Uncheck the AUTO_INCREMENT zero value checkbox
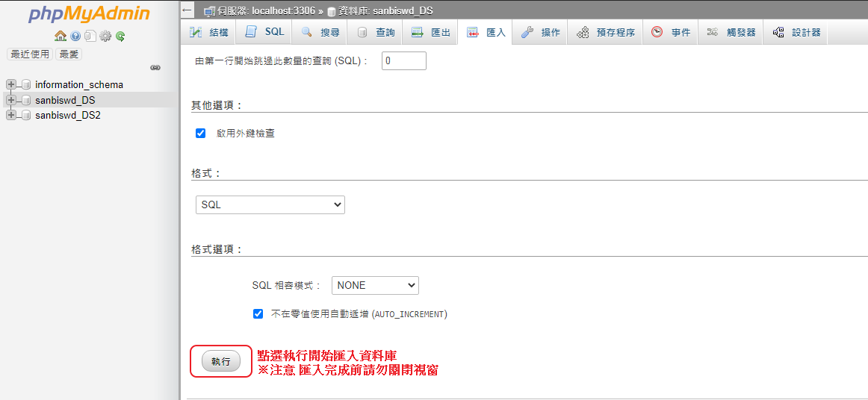 coord(258,314)
